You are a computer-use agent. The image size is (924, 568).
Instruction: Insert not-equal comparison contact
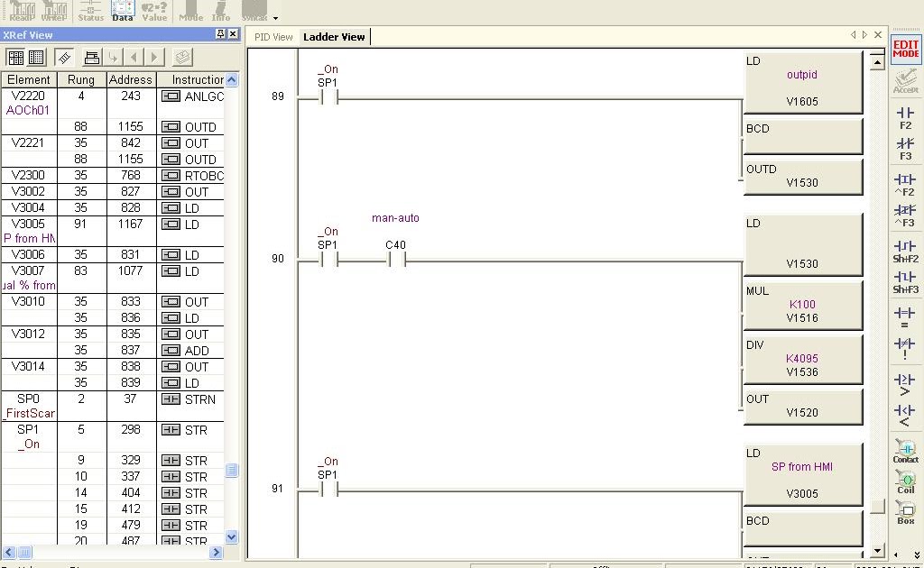[905, 348]
